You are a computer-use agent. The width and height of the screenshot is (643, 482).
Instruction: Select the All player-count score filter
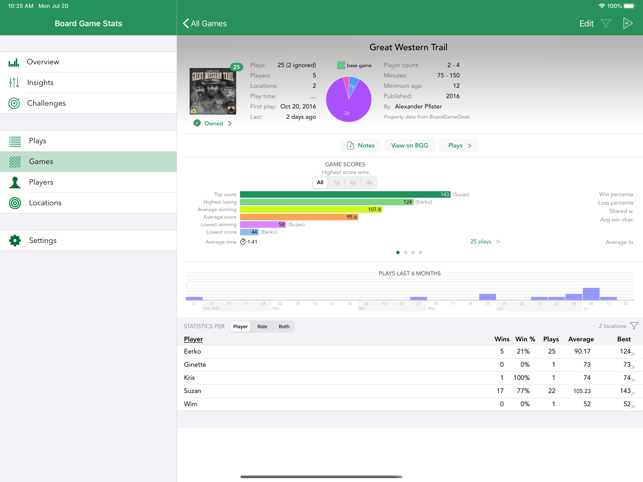pos(320,183)
